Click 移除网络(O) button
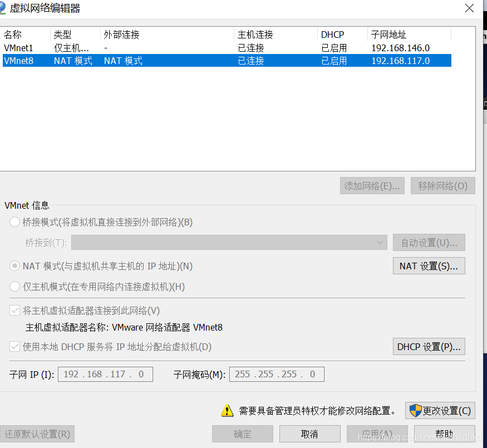The height and width of the screenshot is (448, 487). tap(443, 186)
